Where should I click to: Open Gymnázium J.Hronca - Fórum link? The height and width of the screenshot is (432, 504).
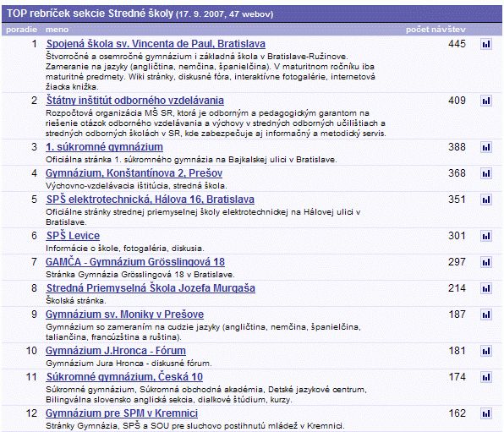pyautogui.click(x=116, y=351)
